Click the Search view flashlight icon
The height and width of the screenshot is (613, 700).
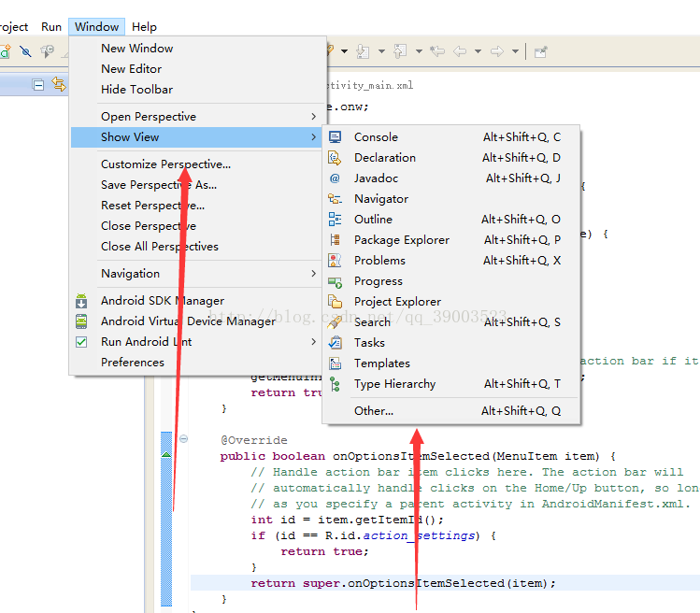(x=335, y=321)
